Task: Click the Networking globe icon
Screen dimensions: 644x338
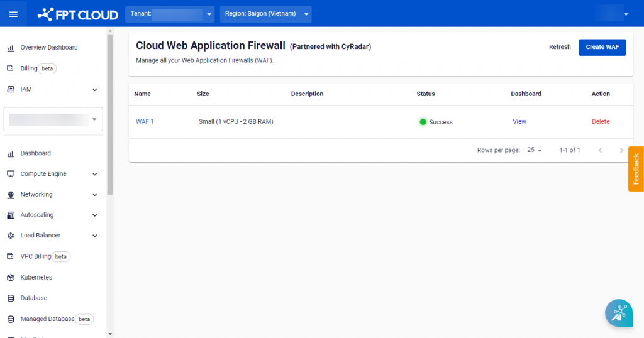Action: [10, 195]
